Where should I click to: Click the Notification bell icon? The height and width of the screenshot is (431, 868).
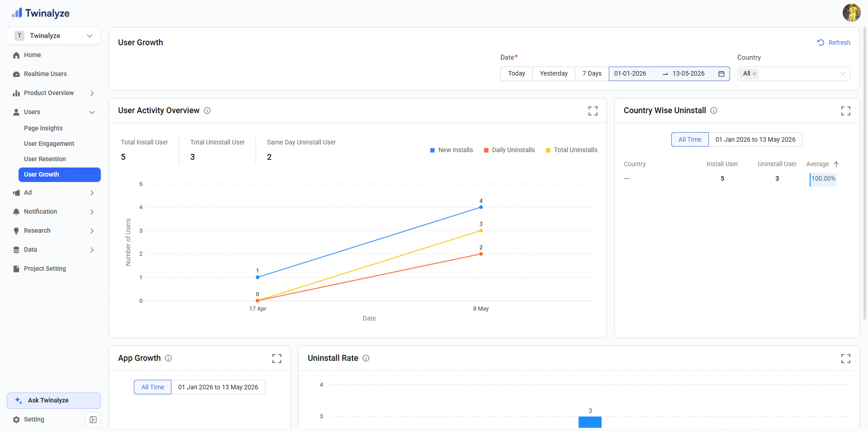[16, 212]
